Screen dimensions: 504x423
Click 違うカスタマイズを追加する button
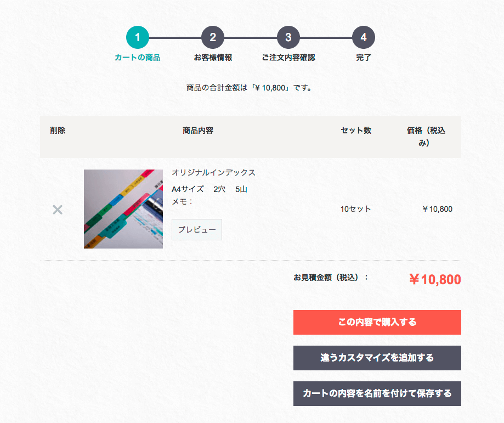point(377,358)
